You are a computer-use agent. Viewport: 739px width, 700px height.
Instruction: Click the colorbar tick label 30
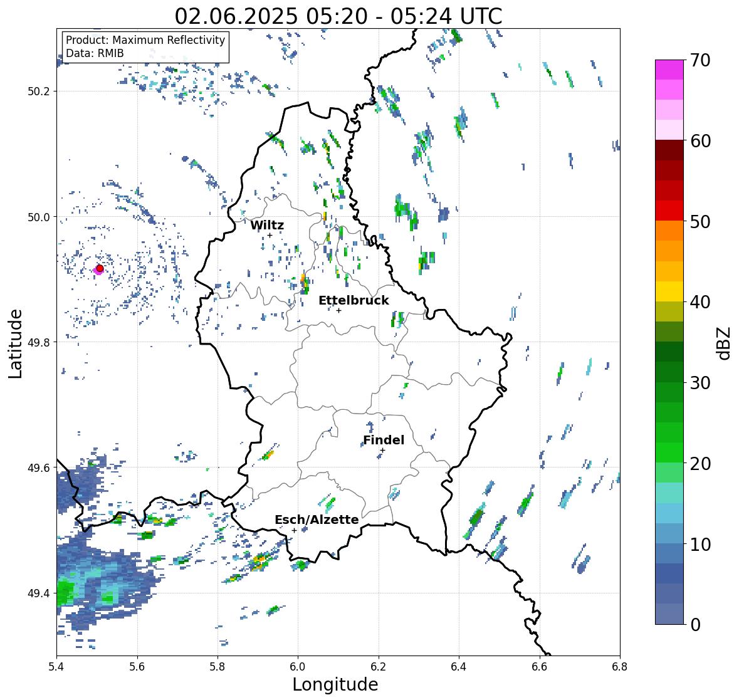point(700,382)
